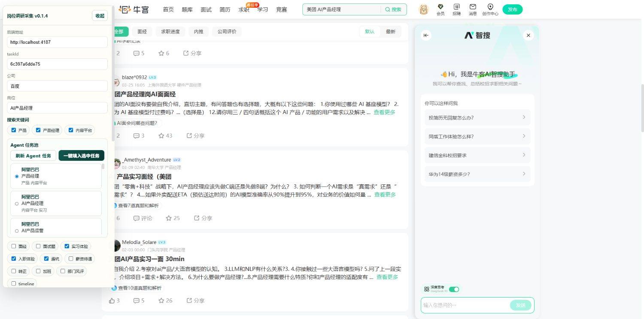Sort posts by 最新
The height and width of the screenshot is (319, 644).
click(391, 32)
